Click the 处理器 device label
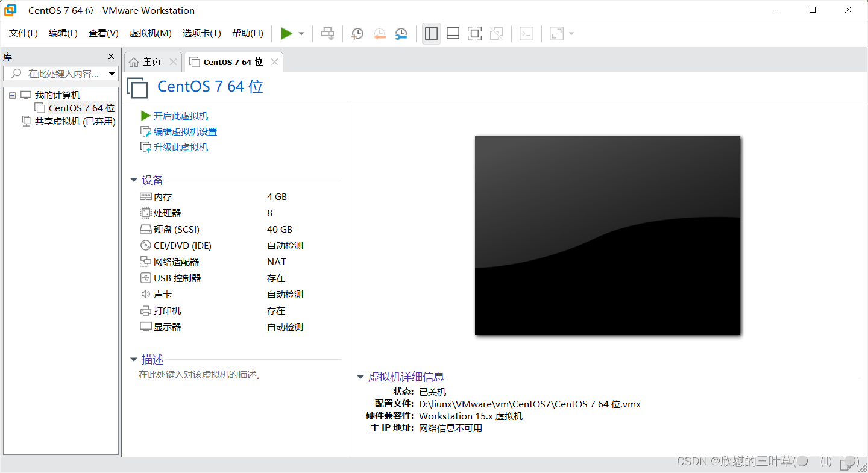 click(168, 213)
